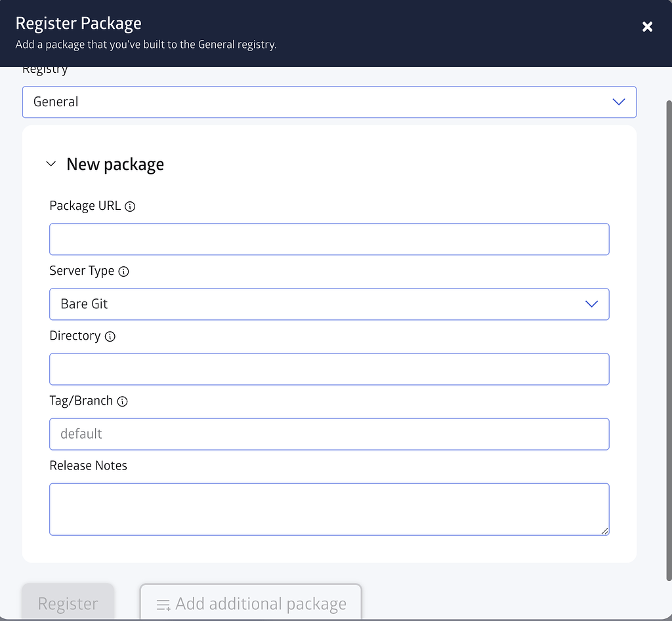
Task: Click the Package URL label text
Action: point(85,206)
